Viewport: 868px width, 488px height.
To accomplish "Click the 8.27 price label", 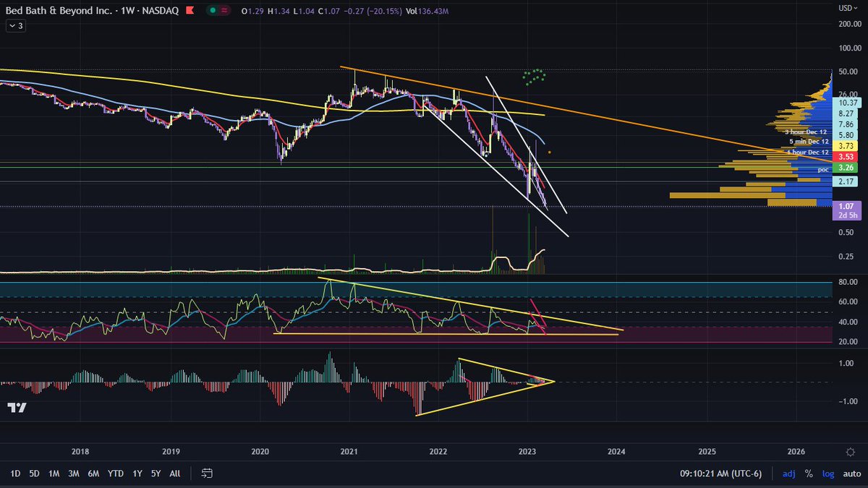I will pyautogui.click(x=846, y=114).
